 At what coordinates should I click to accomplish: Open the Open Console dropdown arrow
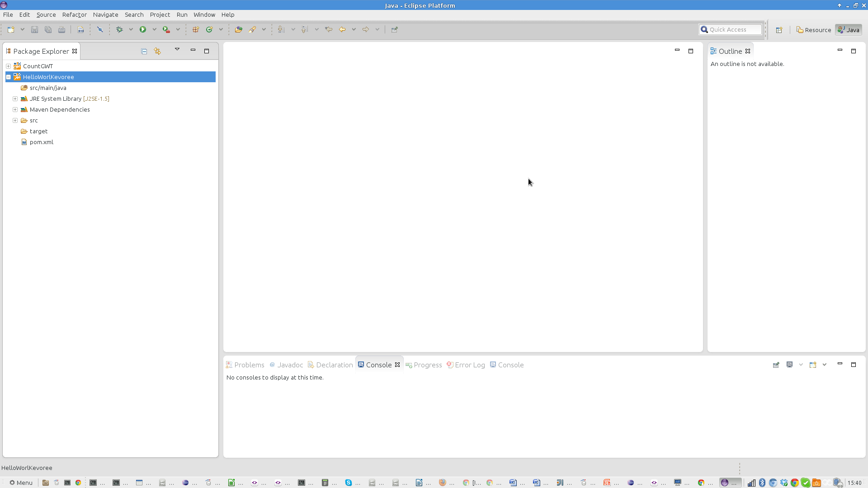point(825,365)
